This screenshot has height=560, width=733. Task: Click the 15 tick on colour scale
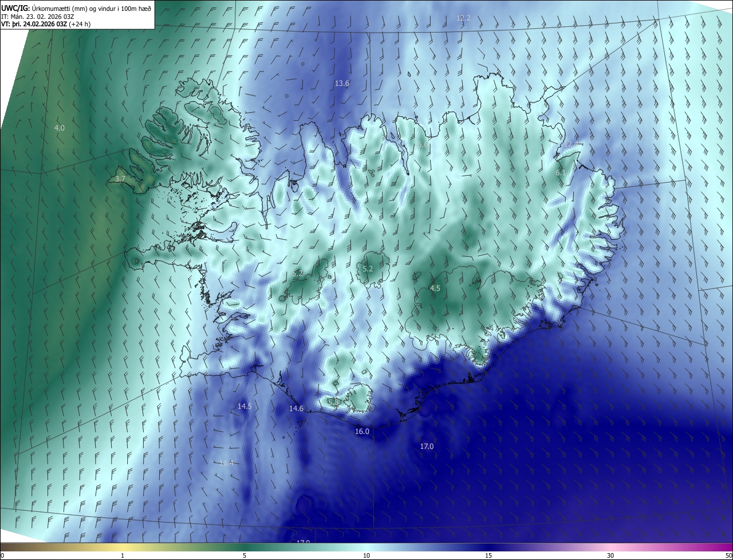pos(488,555)
